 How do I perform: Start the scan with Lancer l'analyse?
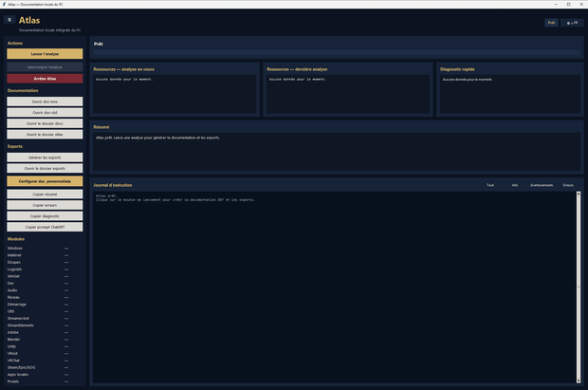coord(45,54)
